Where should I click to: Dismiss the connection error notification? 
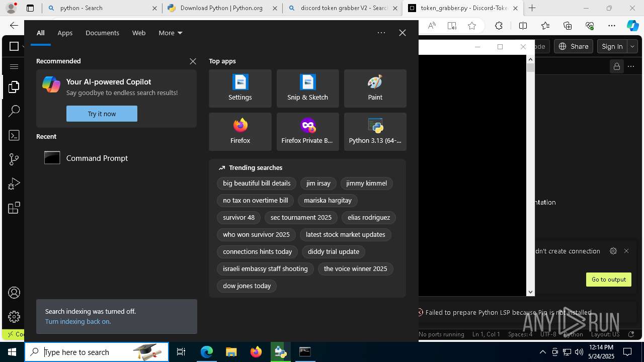626,251
